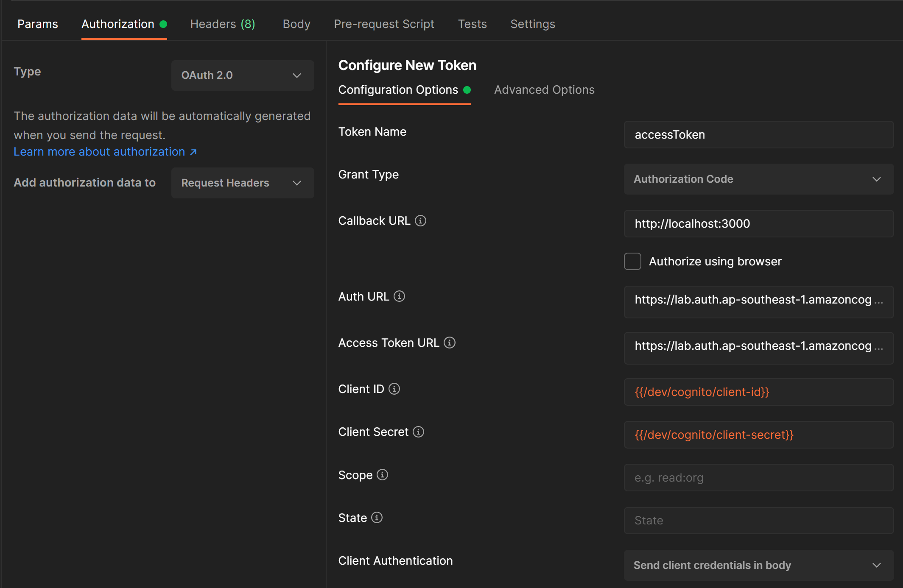Click the Client Secret info icon
This screenshot has width=903, height=588.
pos(418,432)
